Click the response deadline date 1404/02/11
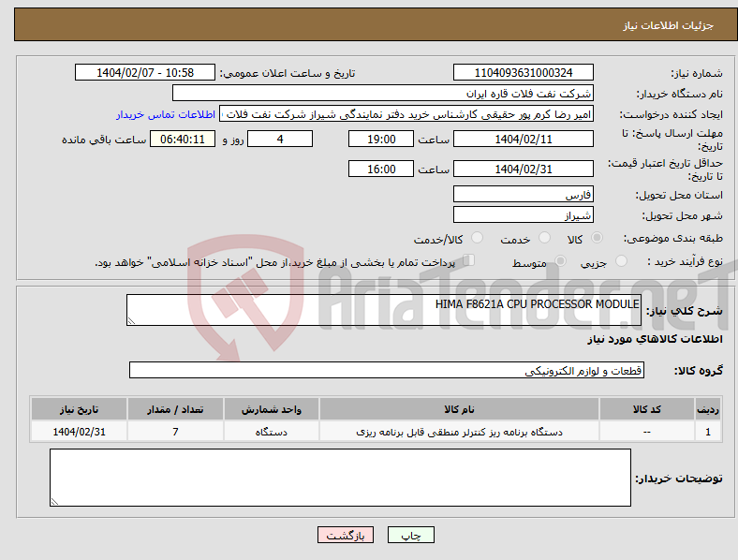Viewport: 738px width, 560px height. pyautogui.click(x=524, y=140)
